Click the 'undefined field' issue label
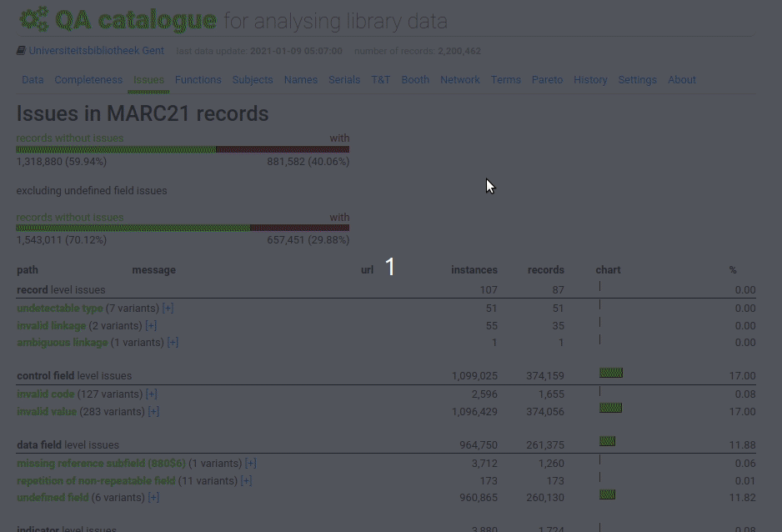This screenshot has width=782, height=532. click(x=53, y=498)
